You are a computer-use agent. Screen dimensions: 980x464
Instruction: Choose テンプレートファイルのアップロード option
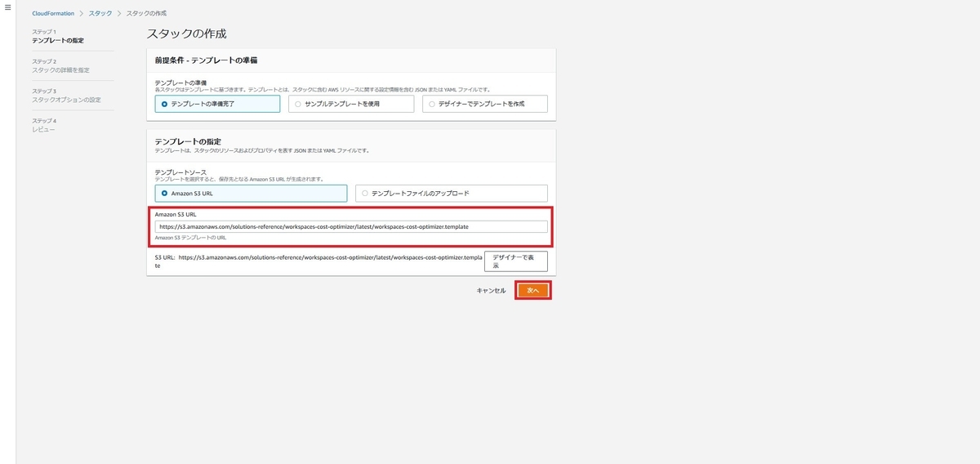pyautogui.click(x=451, y=193)
